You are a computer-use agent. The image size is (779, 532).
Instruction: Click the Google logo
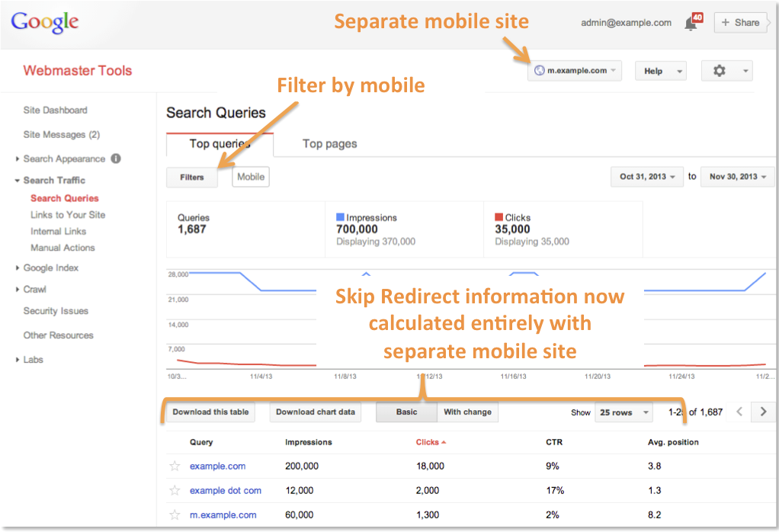click(45, 22)
